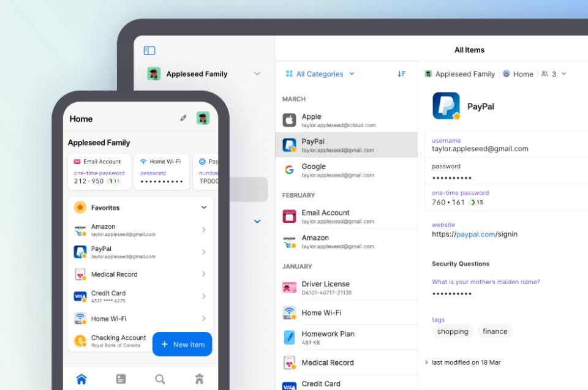Click the one-time password countdown timer showing 15
This screenshot has height=390, width=588.
(477, 203)
